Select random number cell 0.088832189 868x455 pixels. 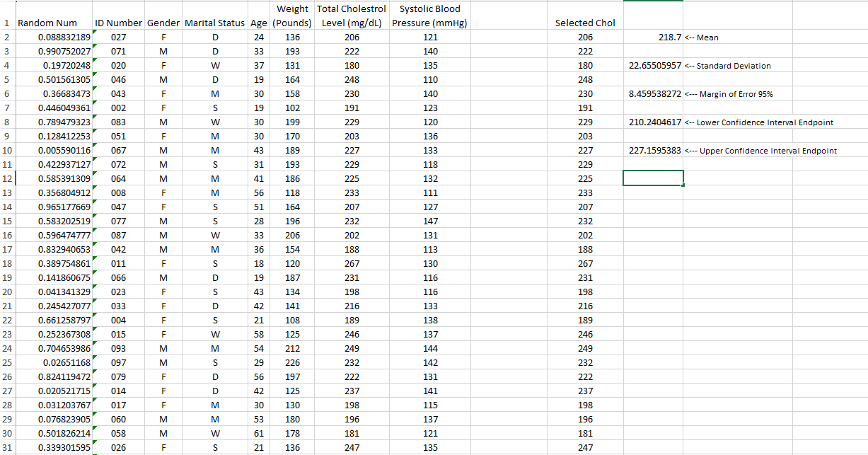pyautogui.click(x=53, y=37)
